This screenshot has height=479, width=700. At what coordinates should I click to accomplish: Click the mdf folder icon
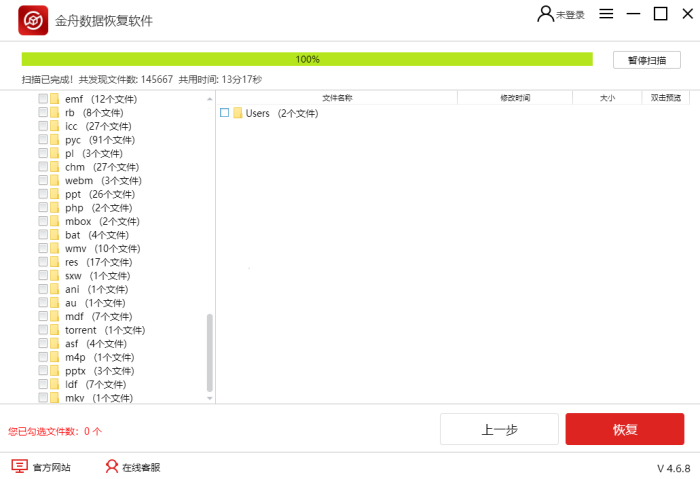(54, 316)
